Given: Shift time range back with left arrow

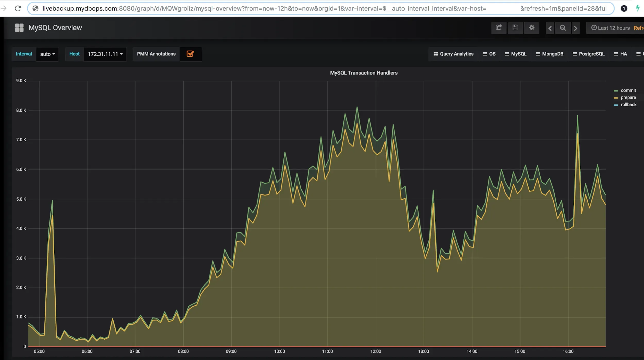Looking at the screenshot, I should 550,28.
